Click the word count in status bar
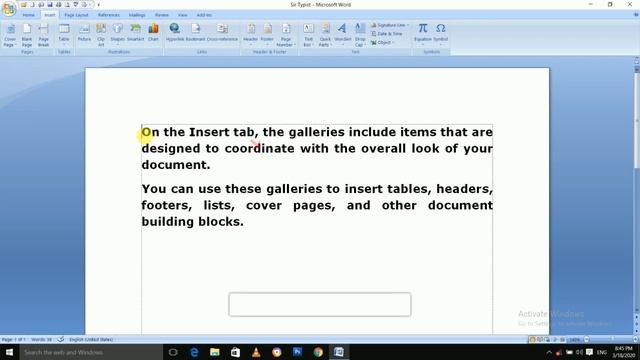This screenshot has width=640, height=360. (41, 340)
